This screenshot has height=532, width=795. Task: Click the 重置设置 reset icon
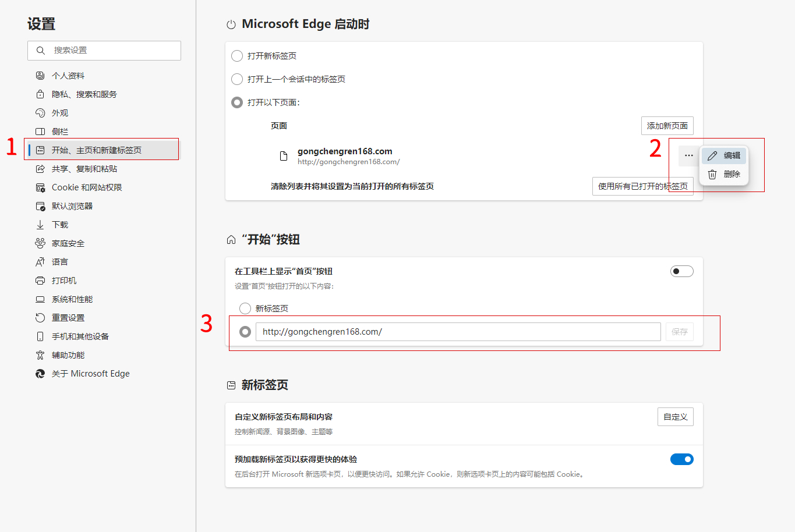coord(40,318)
